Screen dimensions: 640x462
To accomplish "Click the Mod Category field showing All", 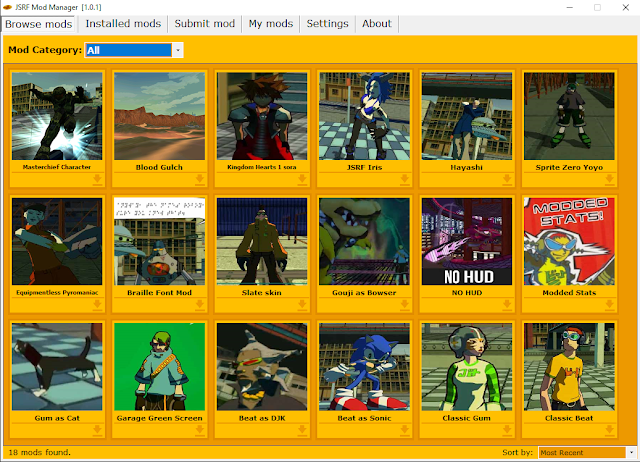I will click(x=129, y=50).
